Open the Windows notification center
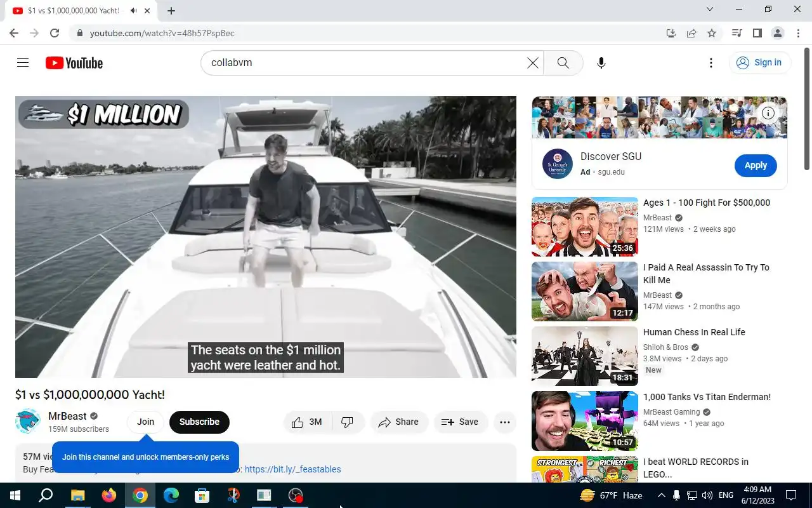812x508 pixels. pyautogui.click(x=791, y=495)
